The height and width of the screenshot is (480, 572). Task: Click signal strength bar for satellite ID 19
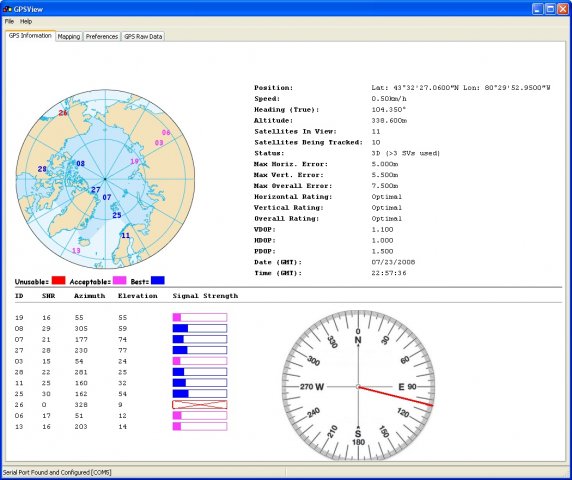[x=200, y=317]
